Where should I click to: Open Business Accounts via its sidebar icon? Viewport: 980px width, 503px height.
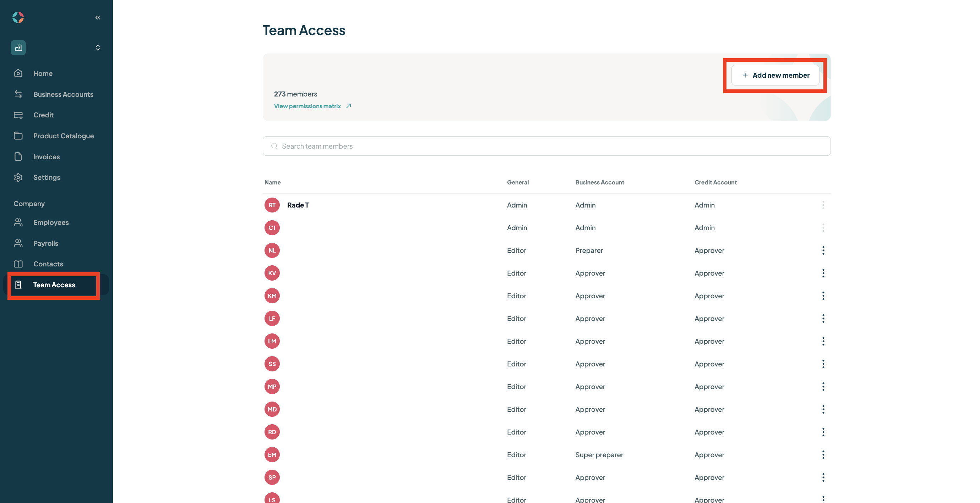pyautogui.click(x=18, y=94)
